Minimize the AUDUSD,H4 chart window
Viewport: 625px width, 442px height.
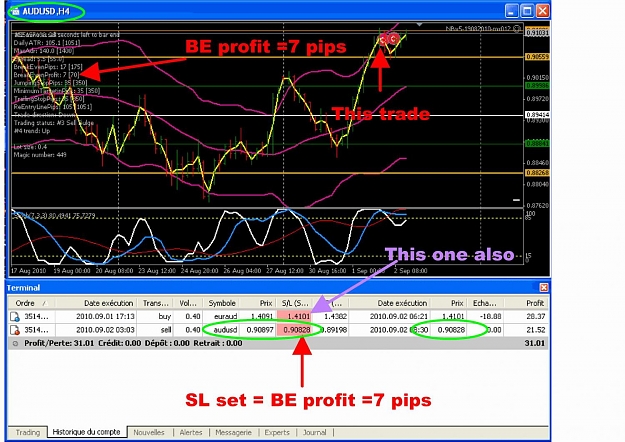pyautogui.click(x=511, y=11)
